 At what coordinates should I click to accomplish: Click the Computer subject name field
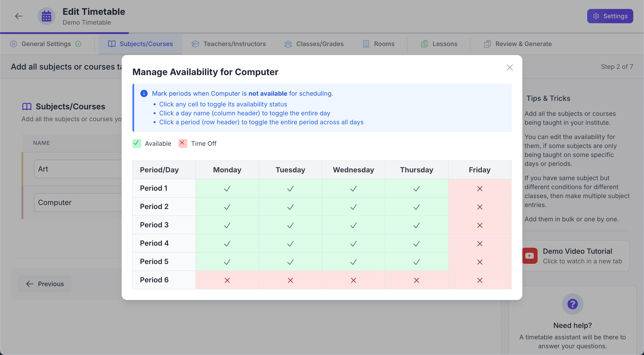pos(78,203)
